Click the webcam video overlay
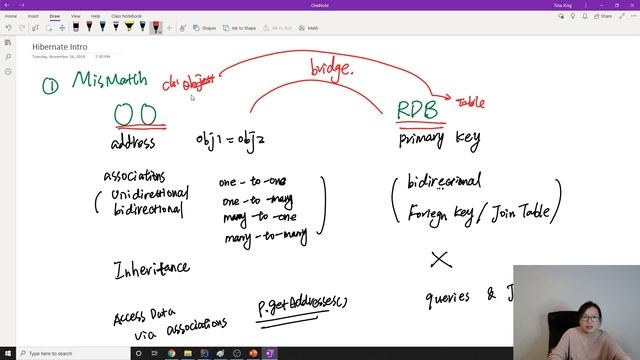The image size is (640, 360). coord(576,313)
